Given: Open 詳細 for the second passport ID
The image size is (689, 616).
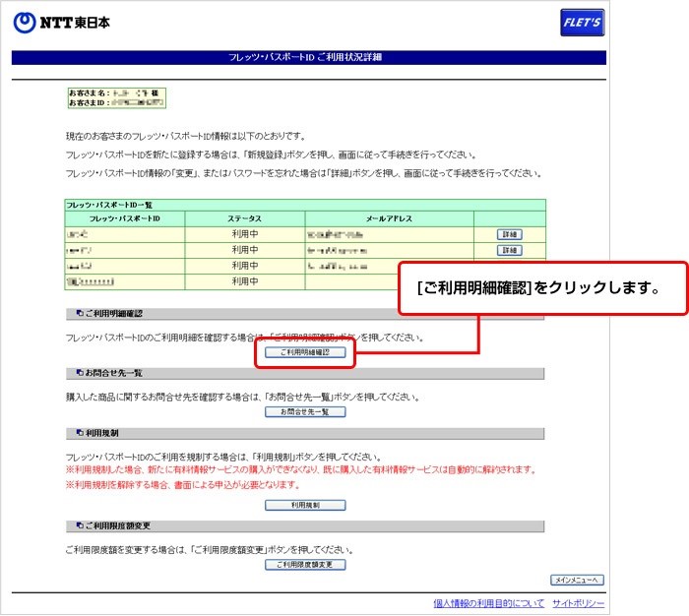Looking at the screenshot, I should [509, 251].
